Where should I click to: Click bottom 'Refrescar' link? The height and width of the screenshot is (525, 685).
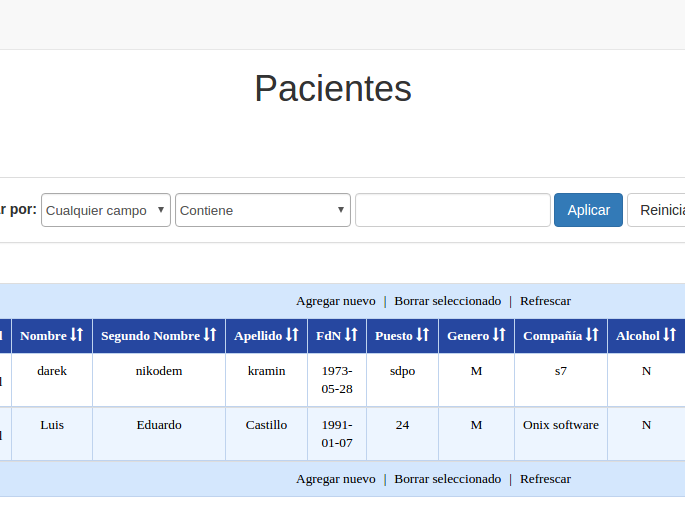545,479
